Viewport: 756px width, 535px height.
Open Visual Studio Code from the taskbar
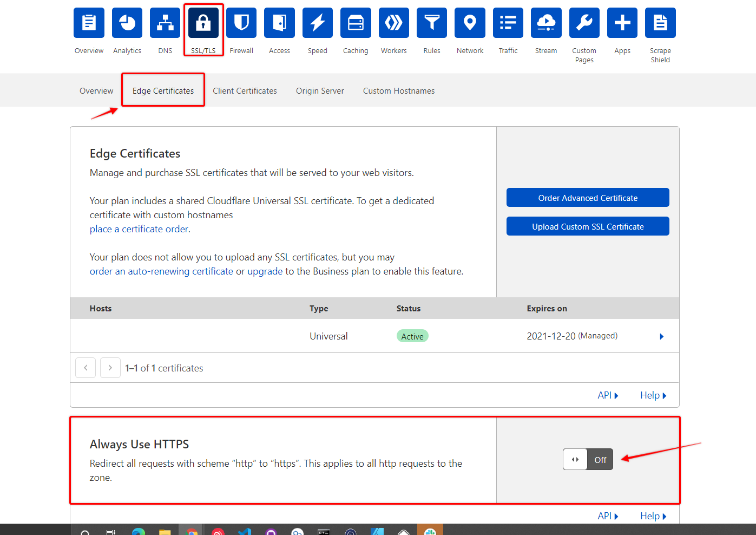(x=245, y=531)
